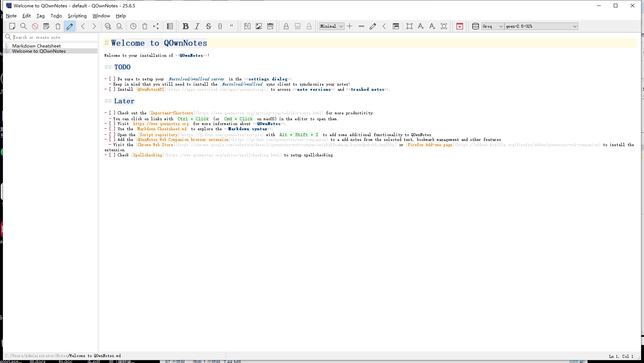Add a new workspace with plus icon
The height and width of the screenshot is (363, 644).
(x=350, y=26)
